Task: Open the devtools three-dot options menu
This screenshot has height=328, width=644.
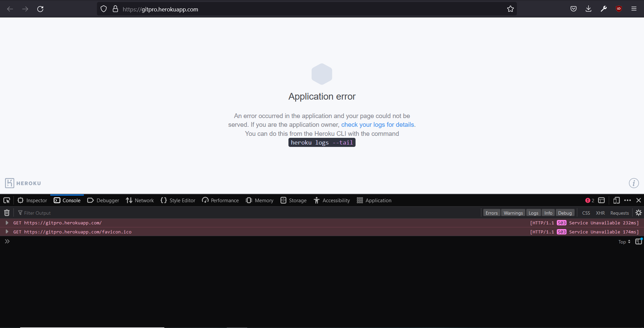Action: 628,200
